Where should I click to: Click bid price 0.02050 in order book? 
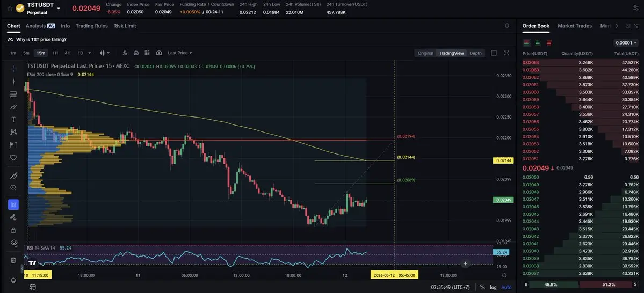(x=530, y=177)
